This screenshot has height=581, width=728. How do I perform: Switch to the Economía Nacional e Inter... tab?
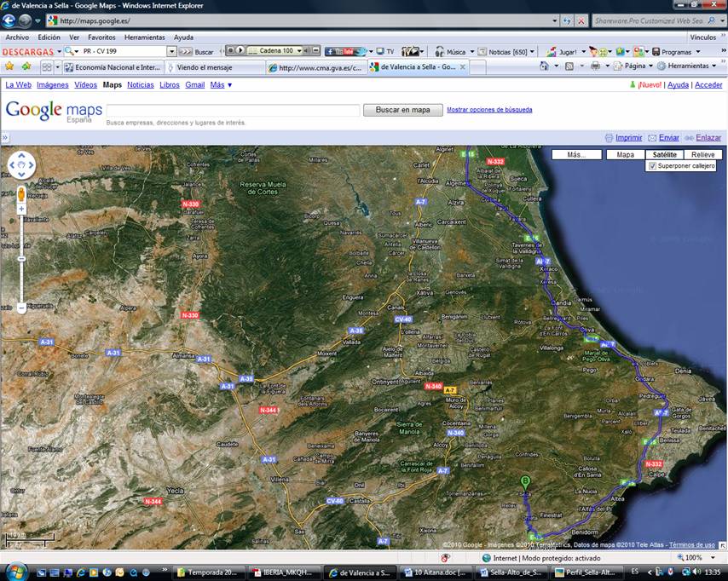(113, 67)
